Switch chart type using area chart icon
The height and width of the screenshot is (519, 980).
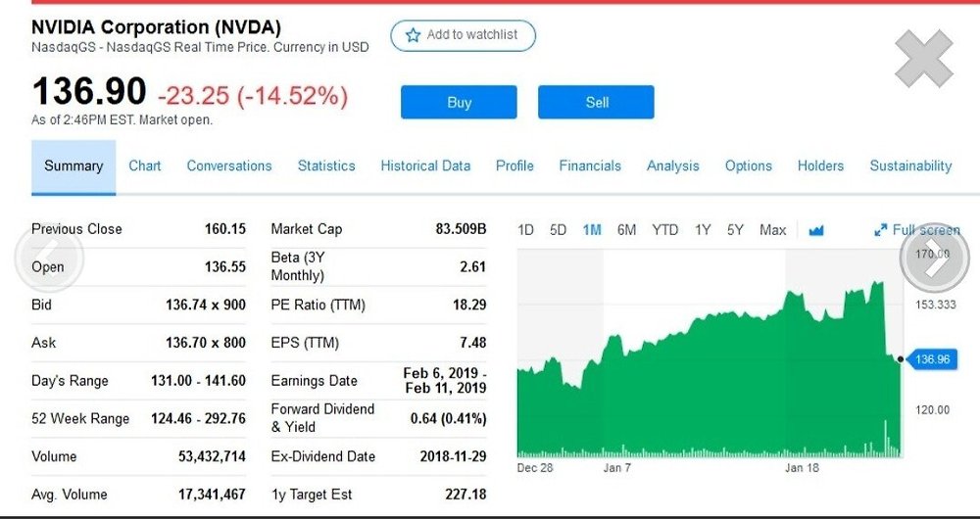pos(815,230)
